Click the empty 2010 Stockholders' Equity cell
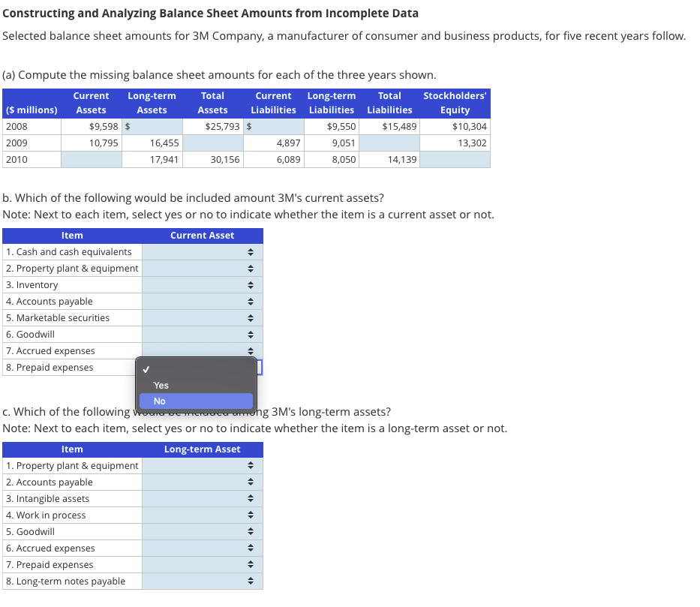The height and width of the screenshot is (607, 700). click(455, 159)
